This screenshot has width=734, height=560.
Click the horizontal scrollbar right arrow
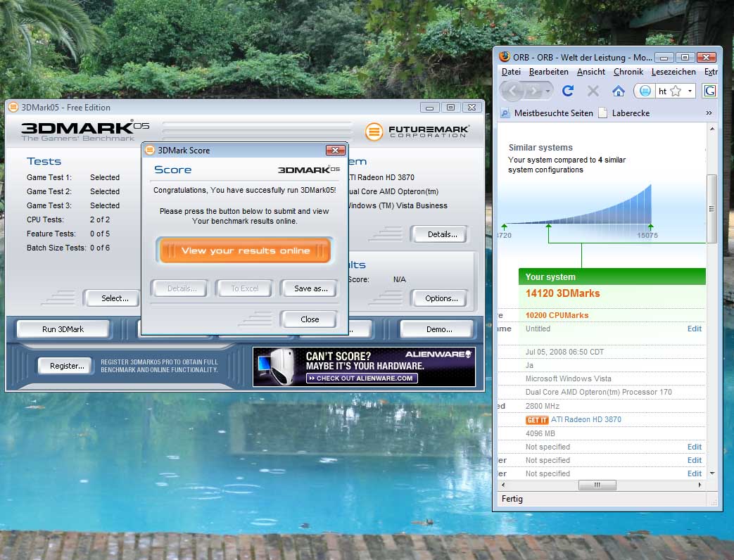point(700,485)
